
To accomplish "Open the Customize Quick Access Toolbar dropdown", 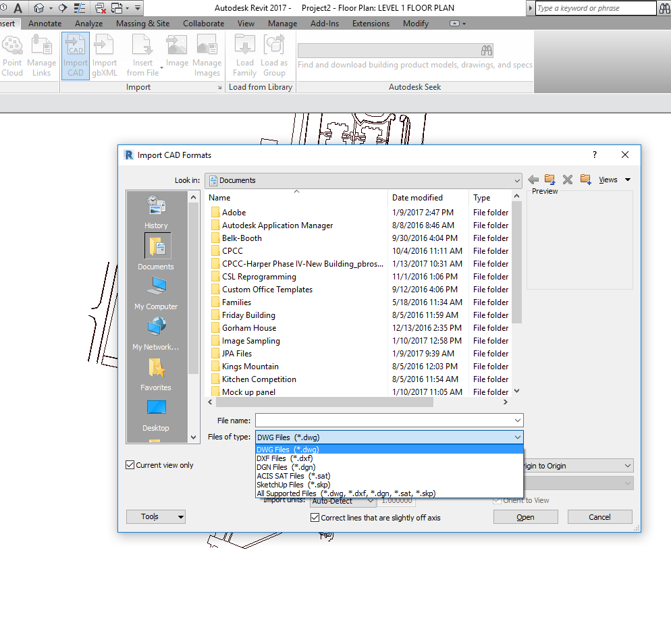I will [137, 7].
